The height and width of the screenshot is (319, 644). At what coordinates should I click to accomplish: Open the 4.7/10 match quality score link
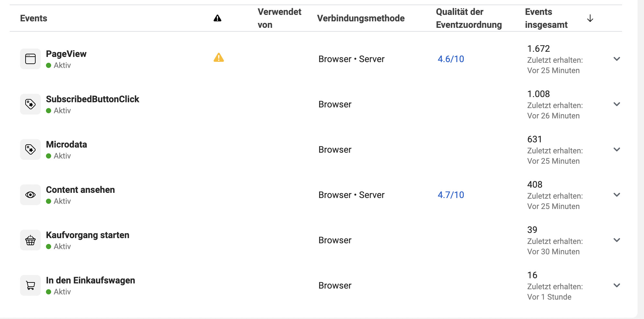tap(451, 195)
